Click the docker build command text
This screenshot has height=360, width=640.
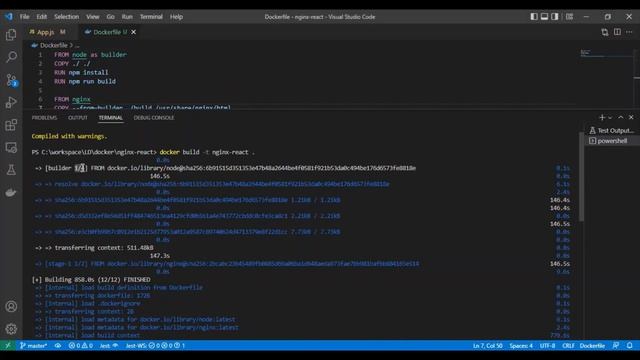pyautogui.click(x=207, y=152)
